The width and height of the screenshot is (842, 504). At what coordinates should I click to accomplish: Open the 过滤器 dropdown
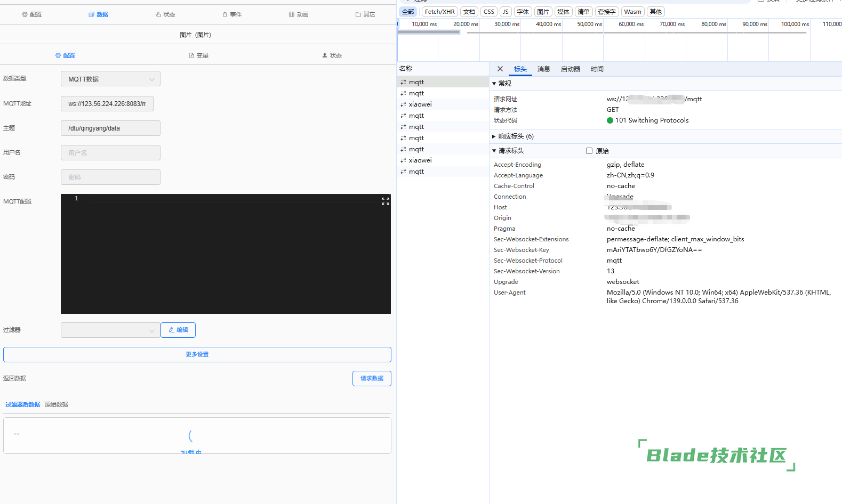(110, 330)
